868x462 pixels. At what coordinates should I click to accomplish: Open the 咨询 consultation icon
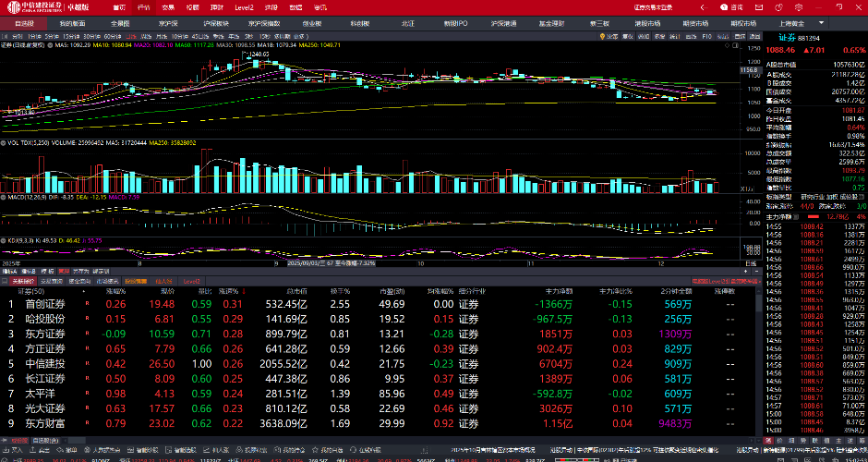724,7
